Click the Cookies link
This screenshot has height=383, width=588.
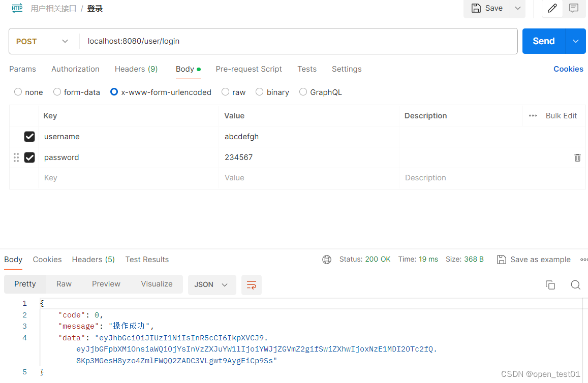point(568,69)
